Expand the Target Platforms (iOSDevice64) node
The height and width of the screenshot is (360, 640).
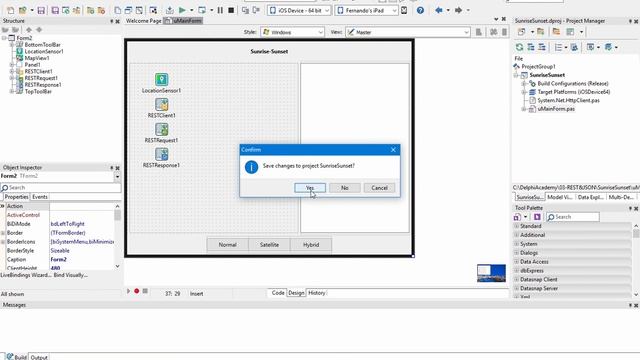[x=524, y=92]
